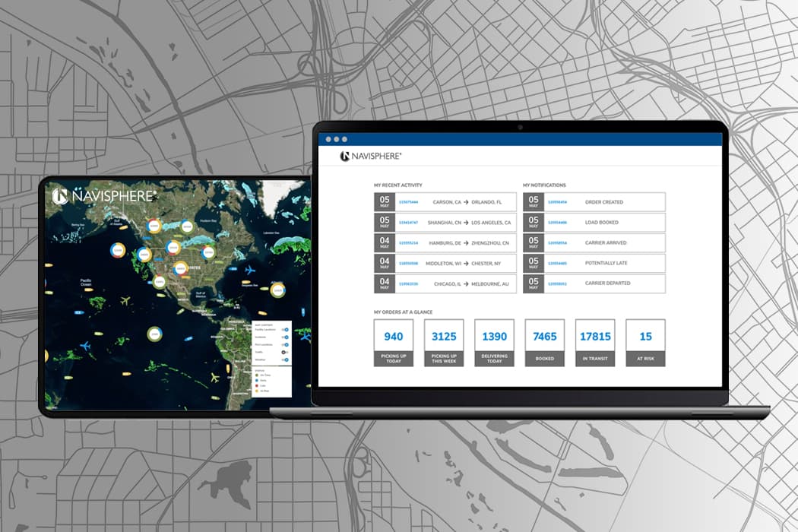Viewport: 798px width, 532px height.
Task: Select the In Transit orders tile
Action: click(x=595, y=343)
